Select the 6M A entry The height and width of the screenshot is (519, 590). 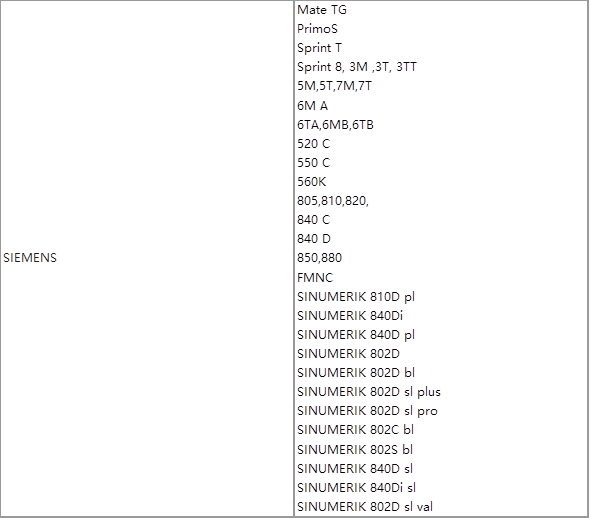click(312, 106)
